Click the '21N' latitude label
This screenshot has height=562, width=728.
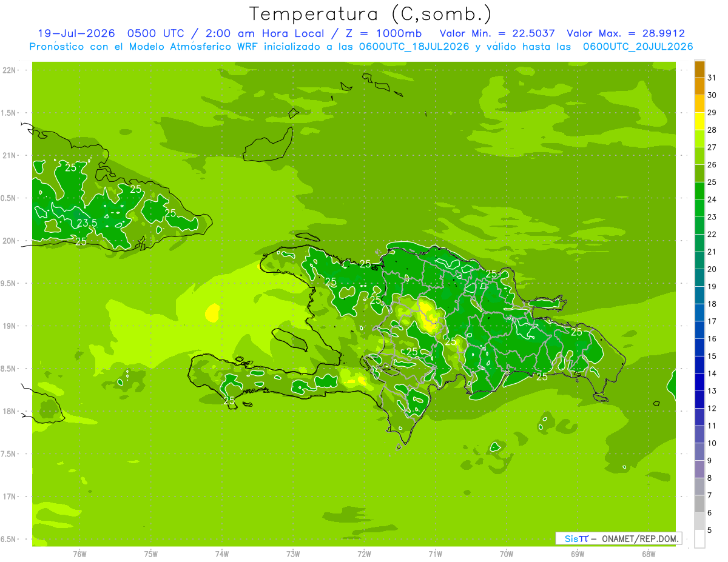[9, 155]
